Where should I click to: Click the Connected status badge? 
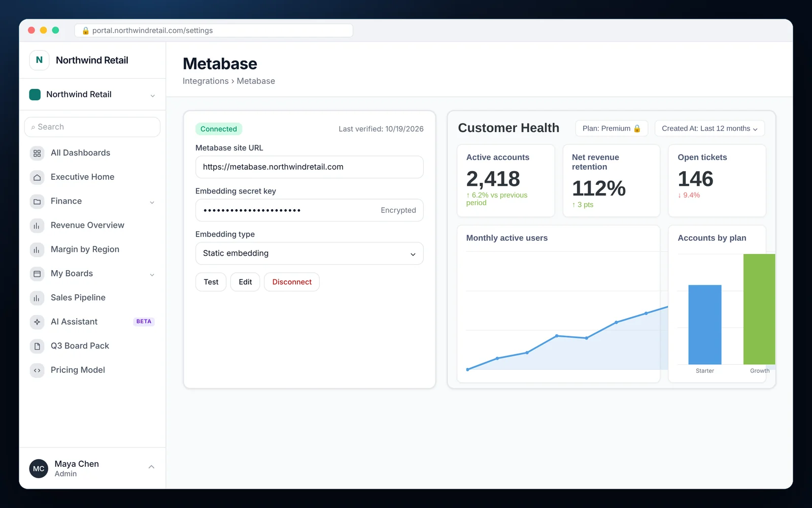[219, 129]
